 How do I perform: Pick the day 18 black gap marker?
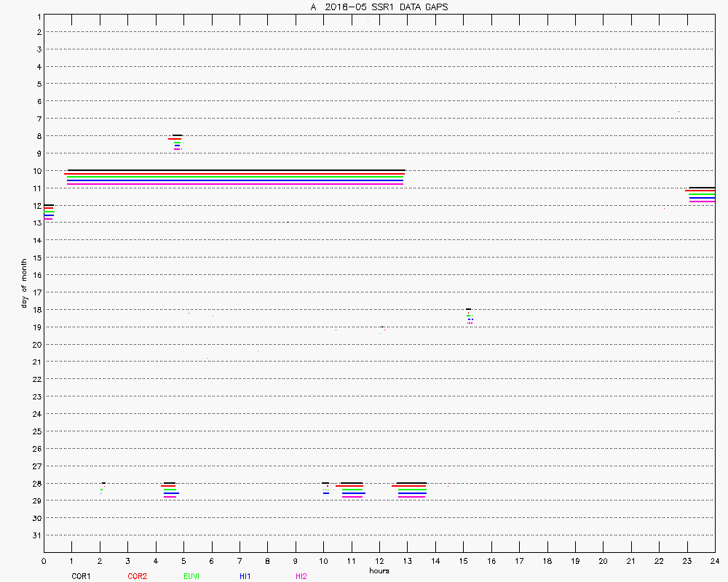(x=468, y=309)
